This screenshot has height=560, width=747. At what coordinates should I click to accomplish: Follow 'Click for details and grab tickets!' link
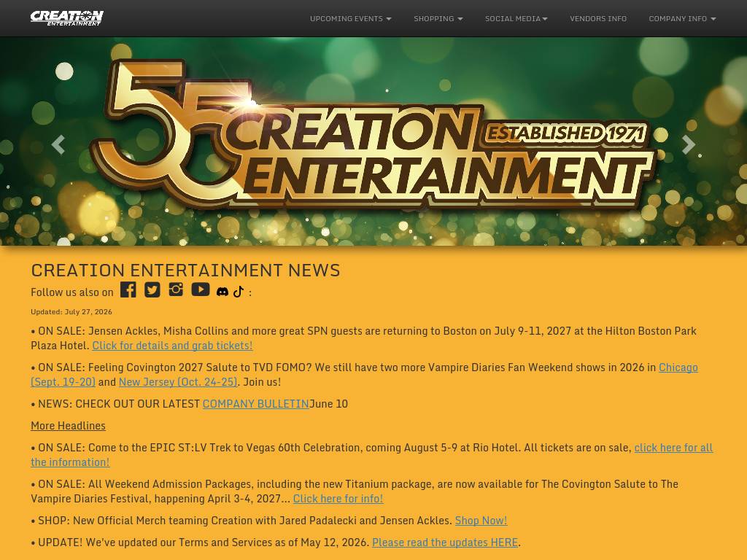click(172, 345)
